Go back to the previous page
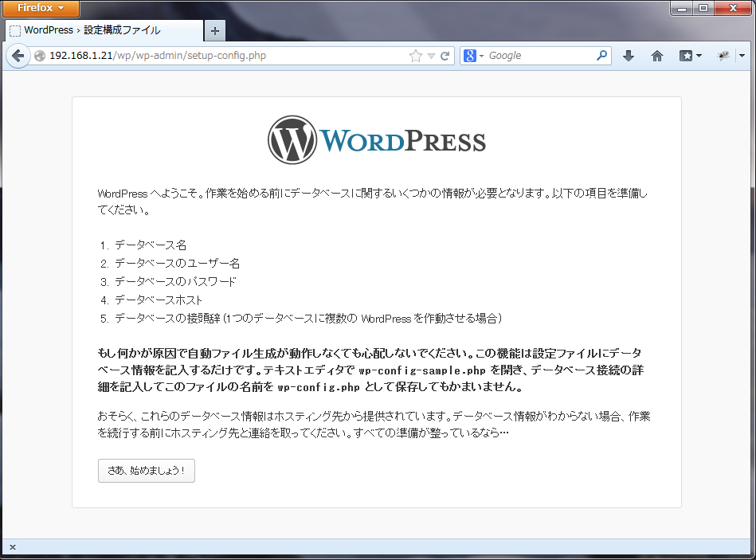Image resolution: width=756 pixels, height=560 pixels. [18, 56]
